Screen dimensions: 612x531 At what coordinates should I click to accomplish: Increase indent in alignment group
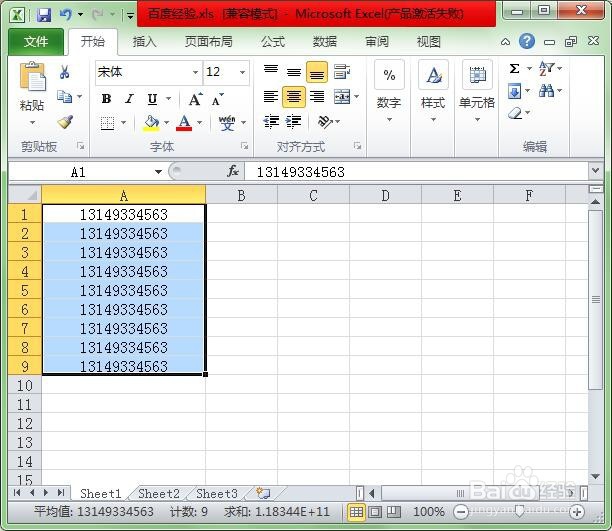coord(294,122)
